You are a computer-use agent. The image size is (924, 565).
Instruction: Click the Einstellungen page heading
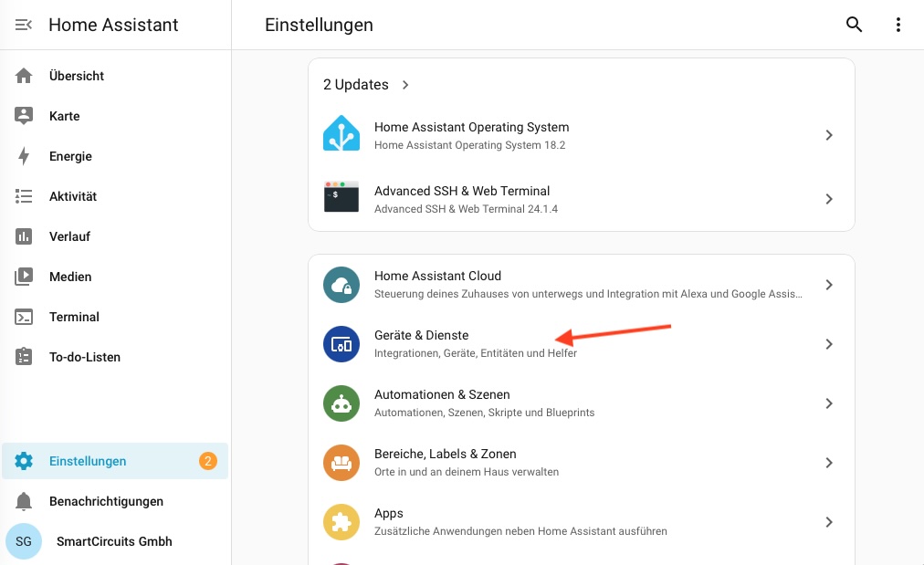coord(319,25)
